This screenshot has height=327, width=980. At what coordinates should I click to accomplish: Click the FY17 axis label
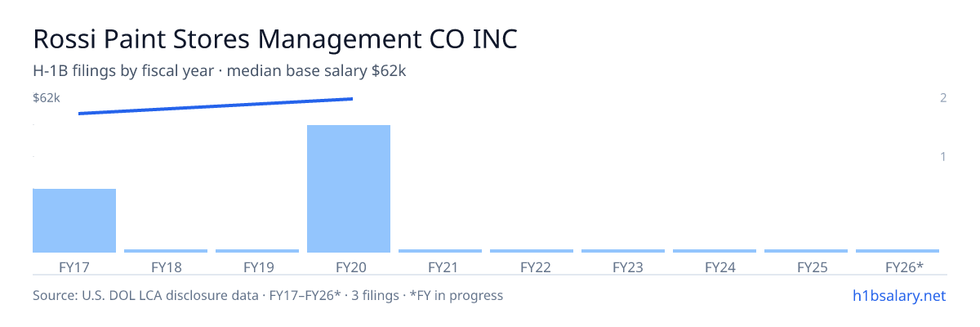coord(74,267)
